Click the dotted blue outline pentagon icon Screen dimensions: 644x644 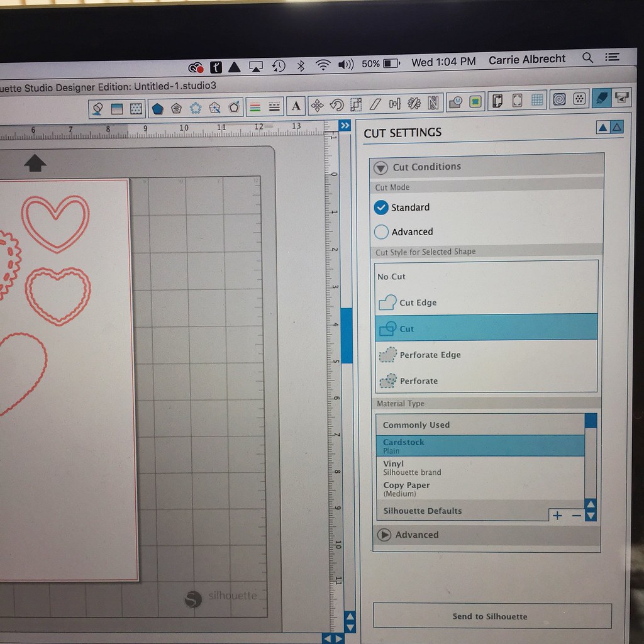[x=196, y=108]
